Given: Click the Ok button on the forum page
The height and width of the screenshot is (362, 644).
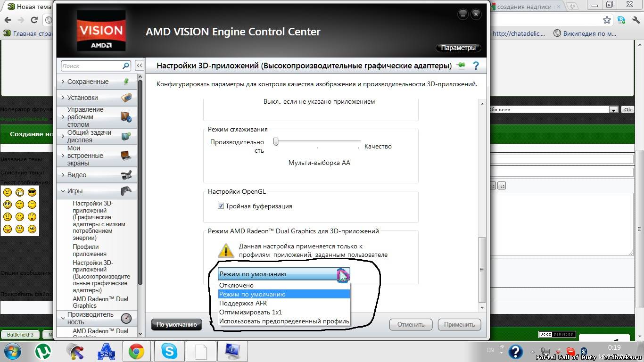Looking at the screenshot, I should 627,109.
